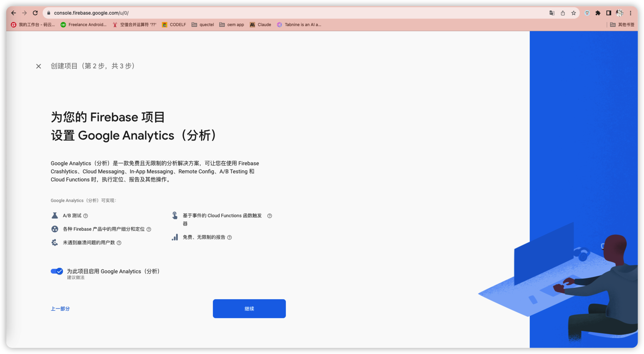Bookmark this page with star icon
The image size is (644, 354).
(573, 13)
